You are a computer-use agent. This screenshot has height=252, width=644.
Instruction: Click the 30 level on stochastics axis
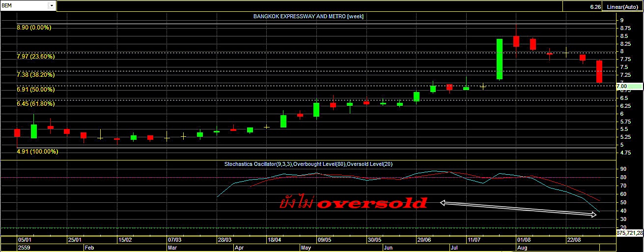[x=623, y=220]
